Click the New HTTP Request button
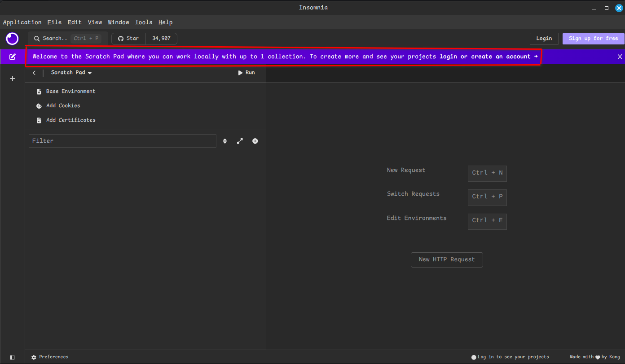625x364 pixels. 447,259
